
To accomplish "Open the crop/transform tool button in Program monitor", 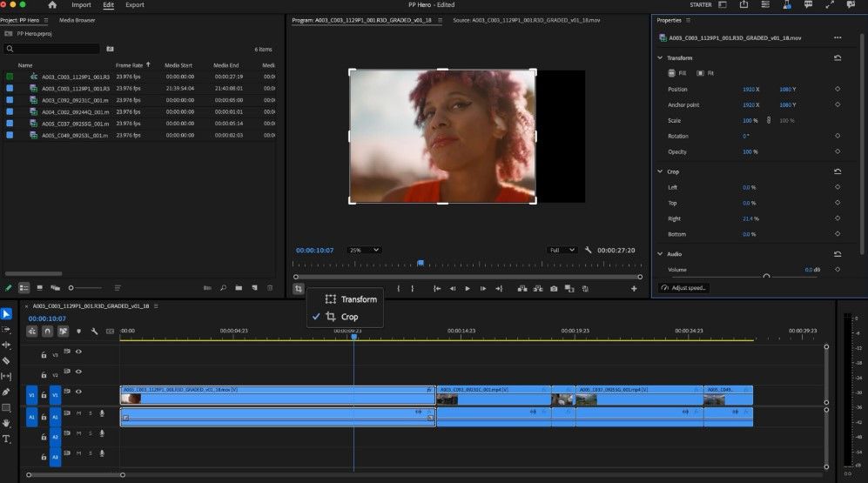I will [299, 289].
